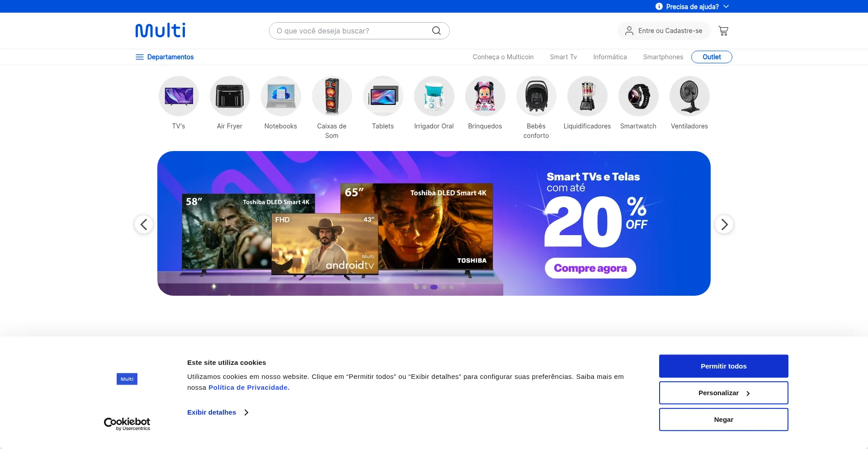Go to next banner slide arrow

(724, 224)
